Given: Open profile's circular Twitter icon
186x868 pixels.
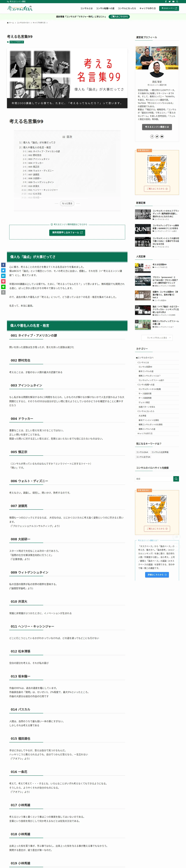Looking at the screenshot, I should (x=157, y=136).
